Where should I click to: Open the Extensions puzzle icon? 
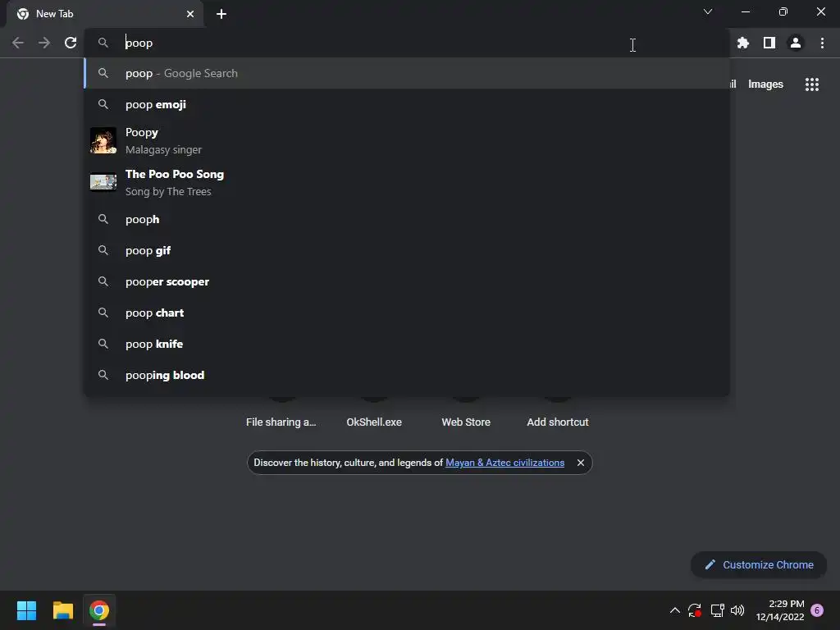(x=743, y=43)
